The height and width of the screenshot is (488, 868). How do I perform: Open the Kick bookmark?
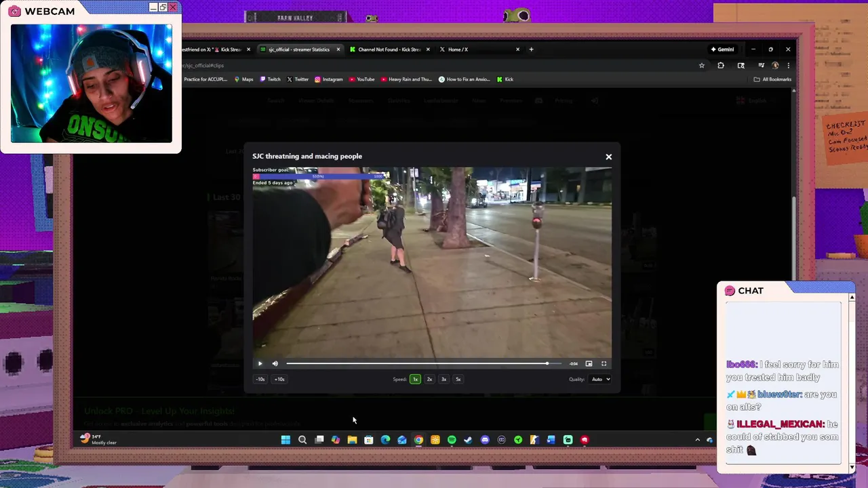click(x=505, y=79)
